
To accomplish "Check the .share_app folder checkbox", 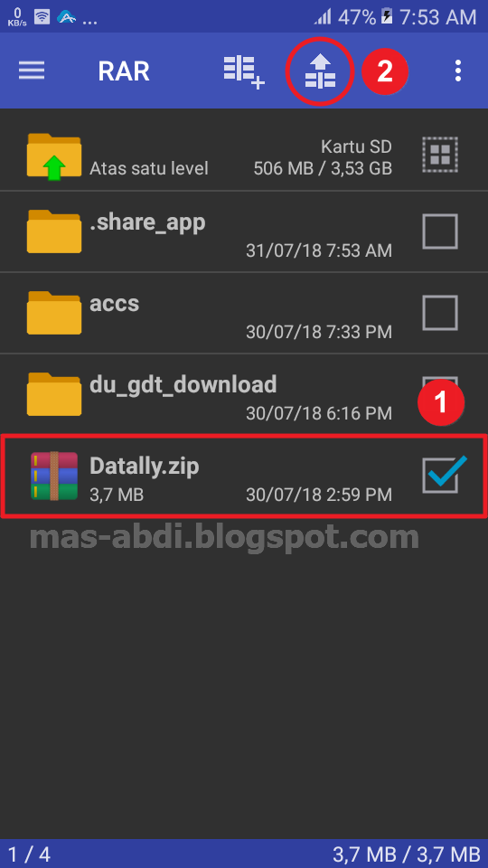I will click(x=440, y=231).
